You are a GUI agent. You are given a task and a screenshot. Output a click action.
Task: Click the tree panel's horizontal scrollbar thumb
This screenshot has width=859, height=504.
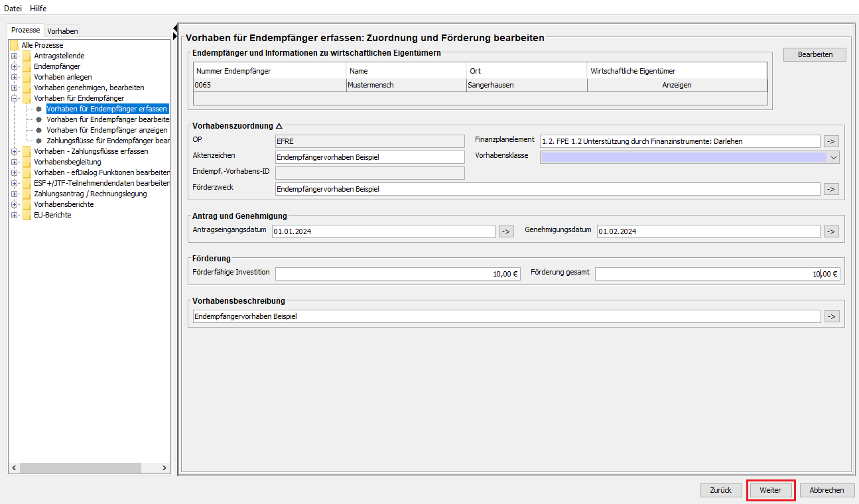[x=80, y=468]
